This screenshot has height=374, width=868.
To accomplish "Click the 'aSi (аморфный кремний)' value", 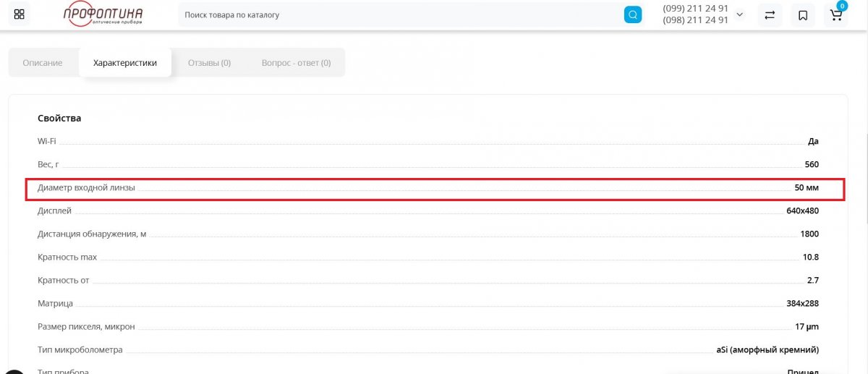I will pos(767,350).
